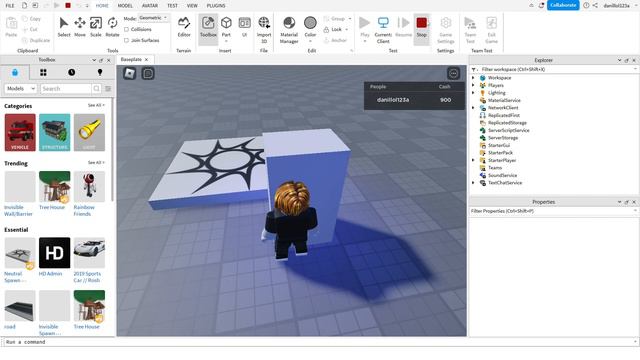Select the Structure category thumbnail

pyautogui.click(x=55, y=132)
